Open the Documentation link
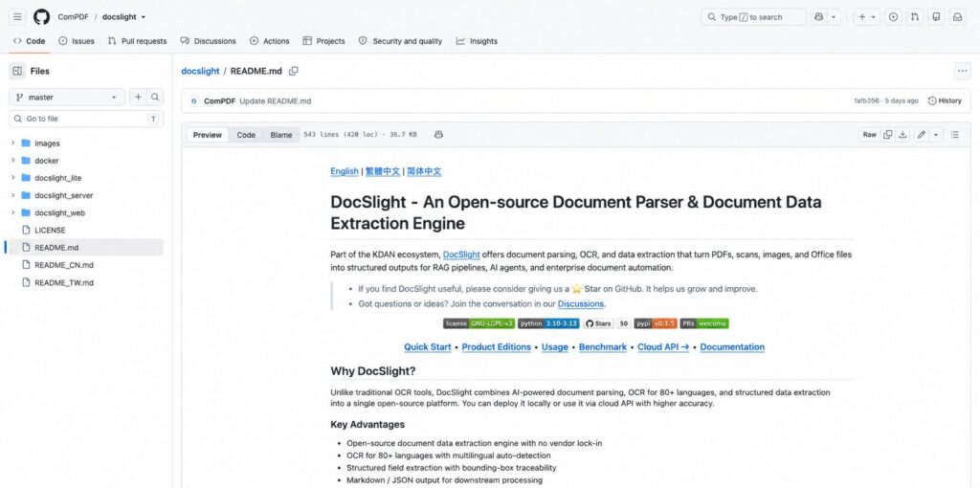This screenshot has height=488, width=980. [732, 347]
